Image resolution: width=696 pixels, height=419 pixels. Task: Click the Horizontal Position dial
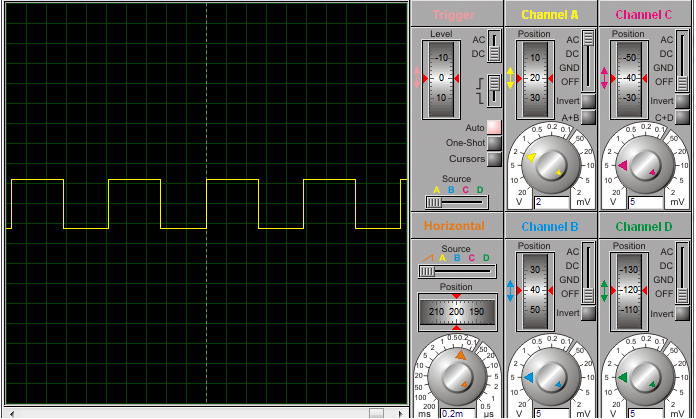pos(457,312)
